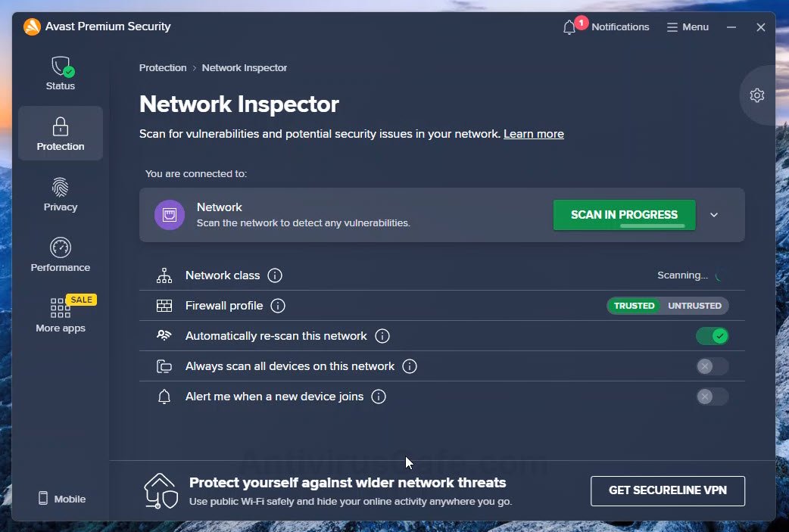Open the Status shield icon in sidebar
Viewport: 789px width, 532px height.
[x=62, y=67]
